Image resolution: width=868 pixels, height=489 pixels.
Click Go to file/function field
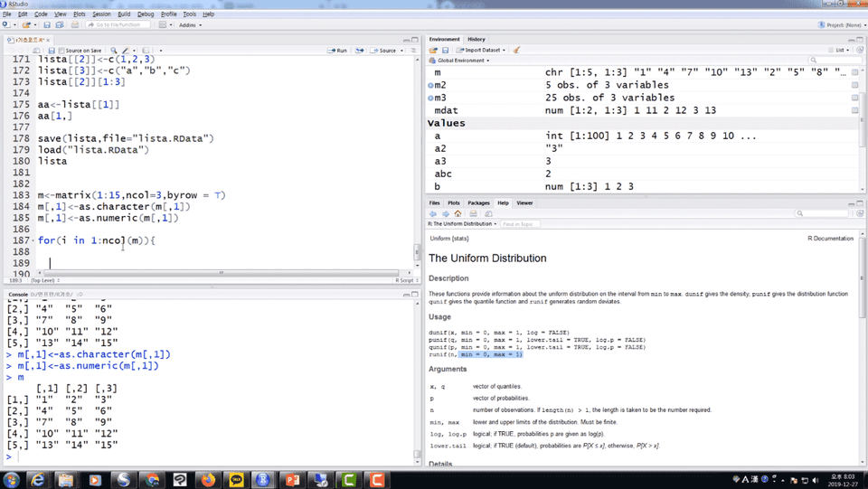coord(118,25)
